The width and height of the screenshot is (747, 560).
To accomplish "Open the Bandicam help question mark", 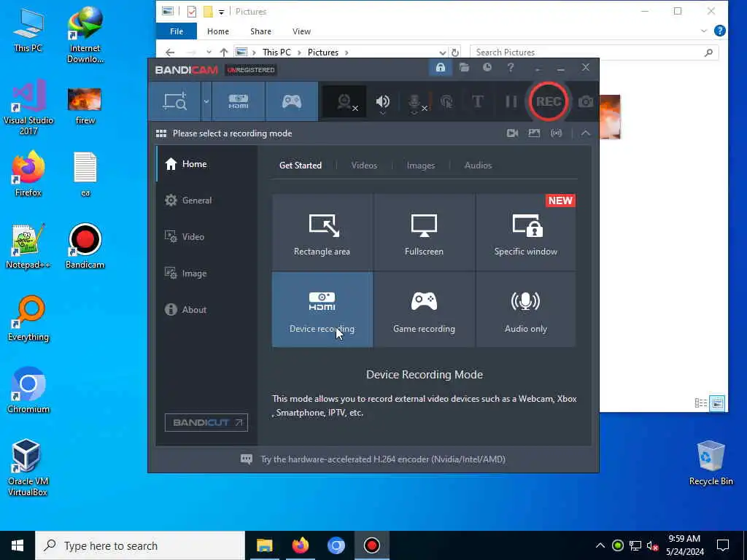I will (510, 68).
